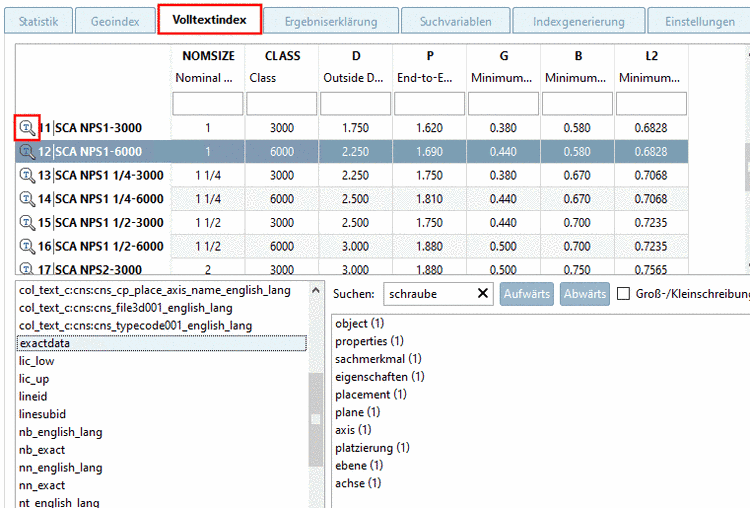
Task: Select the term axis (1)
Action: (x=353, y=430)
